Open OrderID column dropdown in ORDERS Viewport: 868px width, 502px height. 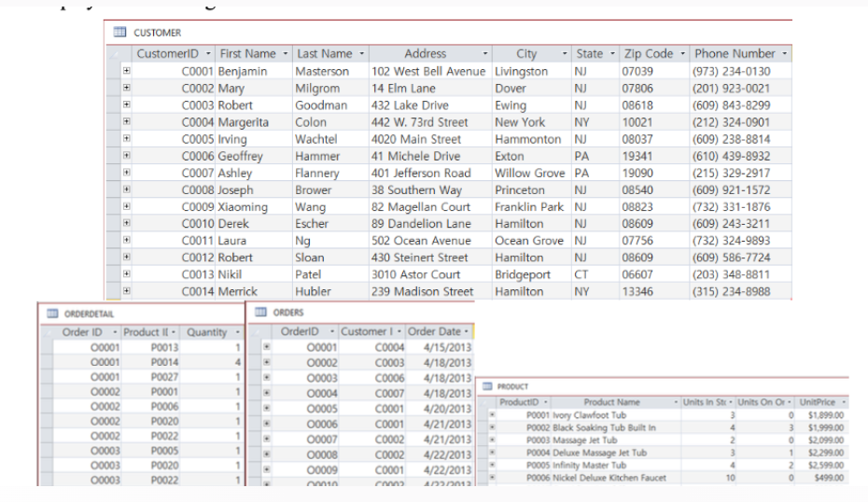(331, 331)
